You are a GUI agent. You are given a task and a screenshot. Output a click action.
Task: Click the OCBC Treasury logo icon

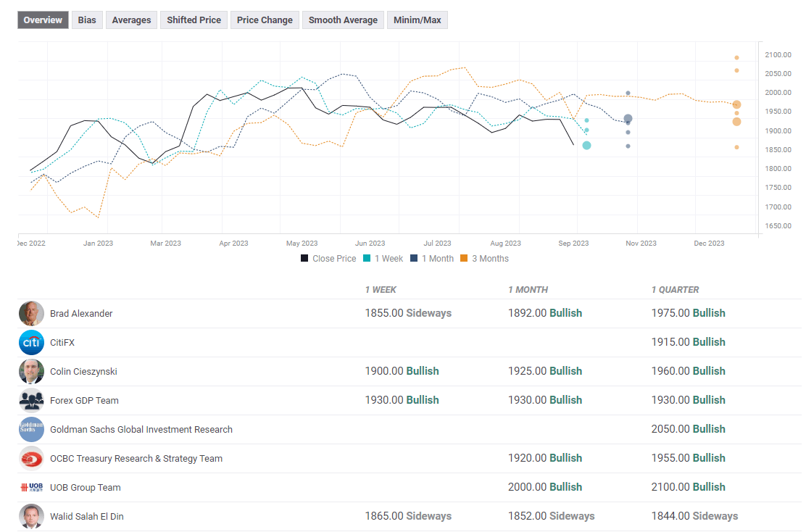(x=31, y=458)
